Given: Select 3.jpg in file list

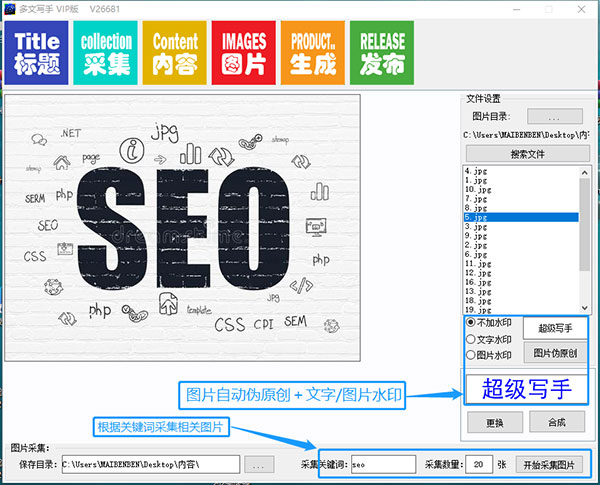Looking at the screenshot, I should 521,227.
